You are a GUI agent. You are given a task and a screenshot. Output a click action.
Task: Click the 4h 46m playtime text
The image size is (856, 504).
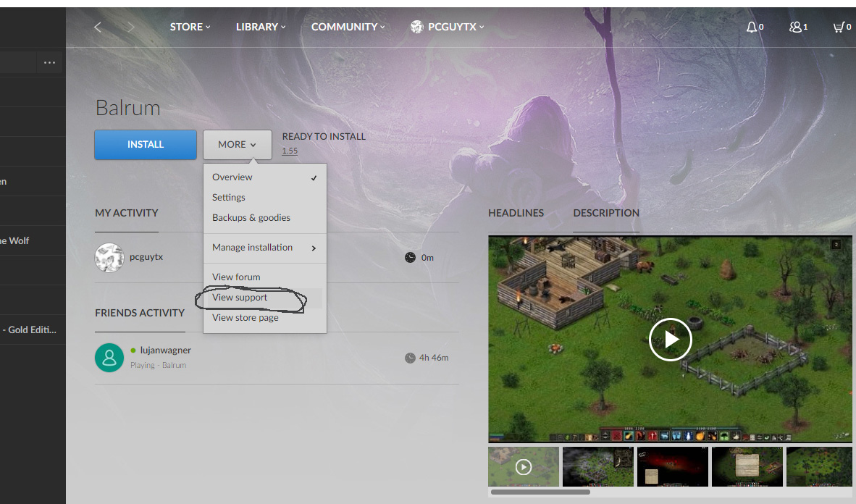pos(434,358)
